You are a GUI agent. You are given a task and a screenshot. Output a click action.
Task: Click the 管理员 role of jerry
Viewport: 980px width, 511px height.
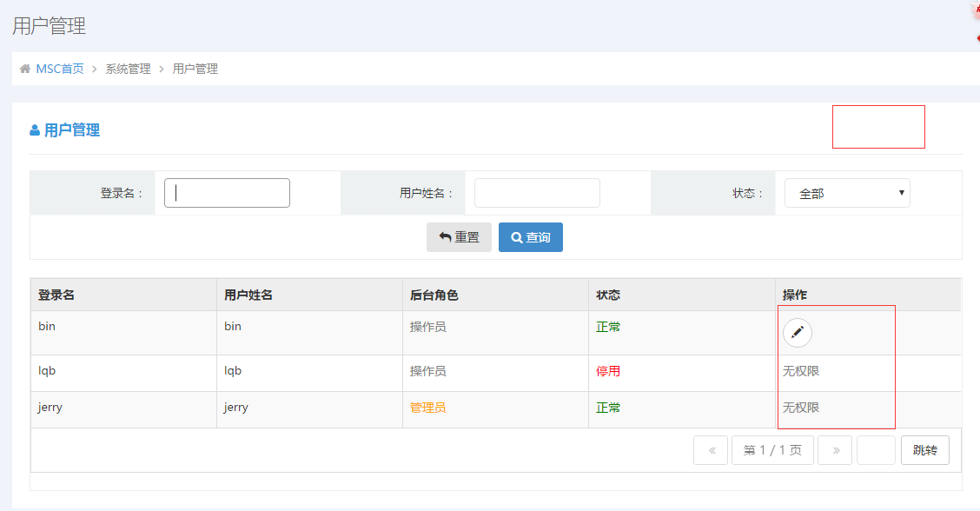[427, 408]
